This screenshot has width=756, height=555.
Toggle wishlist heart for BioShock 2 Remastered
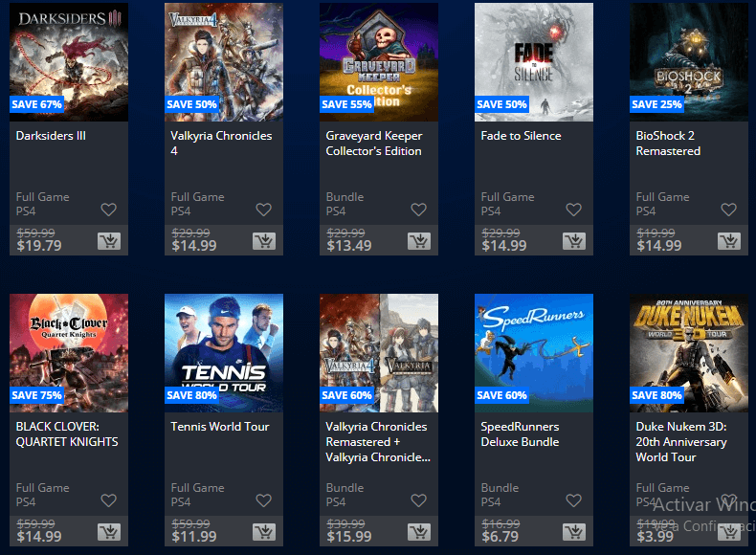tap(728, 210)
